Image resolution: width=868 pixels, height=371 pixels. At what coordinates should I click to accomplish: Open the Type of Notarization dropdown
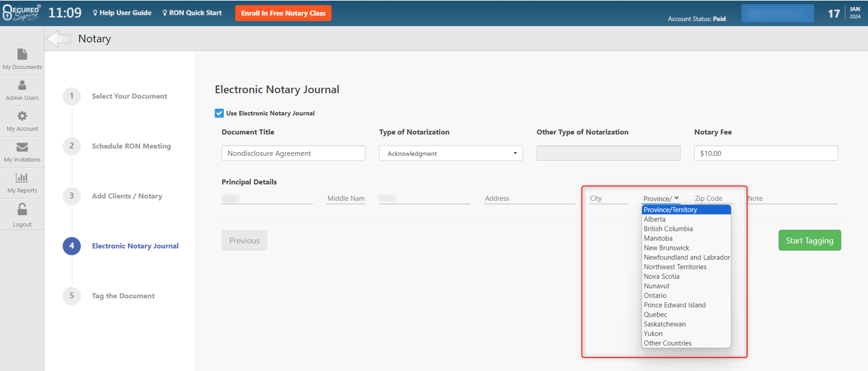click(451, 153)
